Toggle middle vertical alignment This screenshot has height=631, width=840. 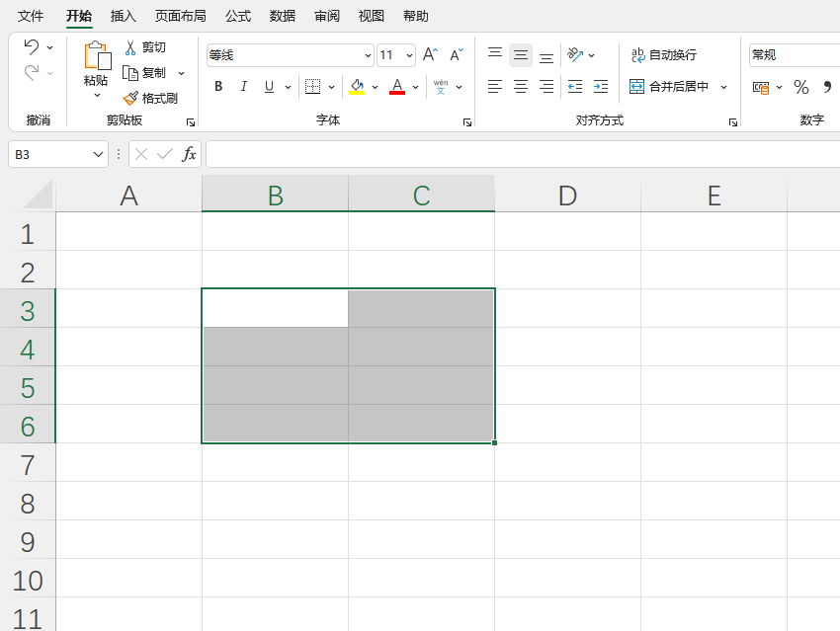coord(521,54)
